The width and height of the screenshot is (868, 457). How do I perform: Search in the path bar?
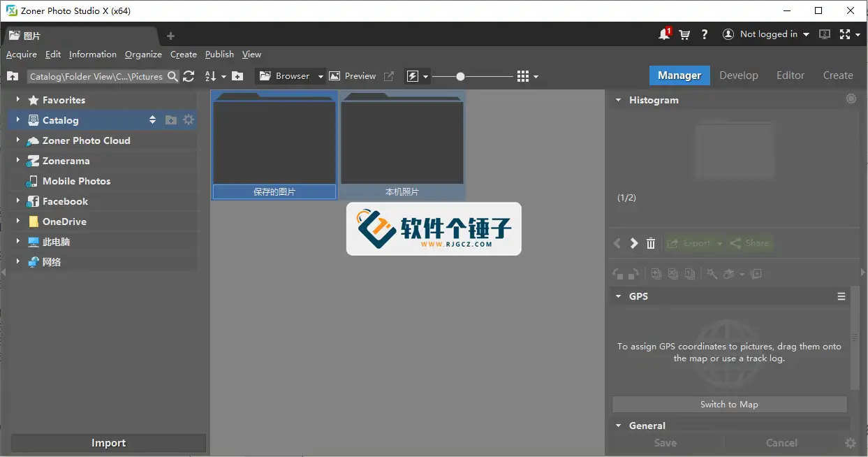pyautogui.click(x=172, y=76)
